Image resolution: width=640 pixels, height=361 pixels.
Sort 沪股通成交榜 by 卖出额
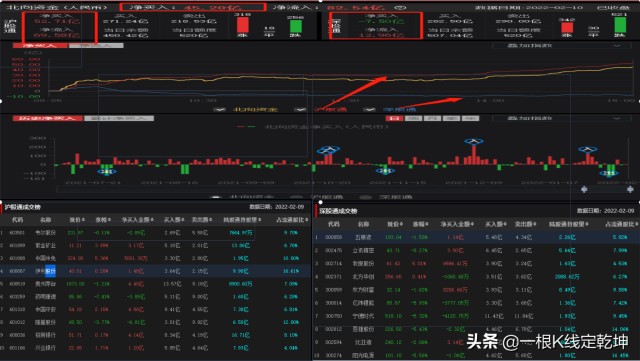click(x=201, y=220)
